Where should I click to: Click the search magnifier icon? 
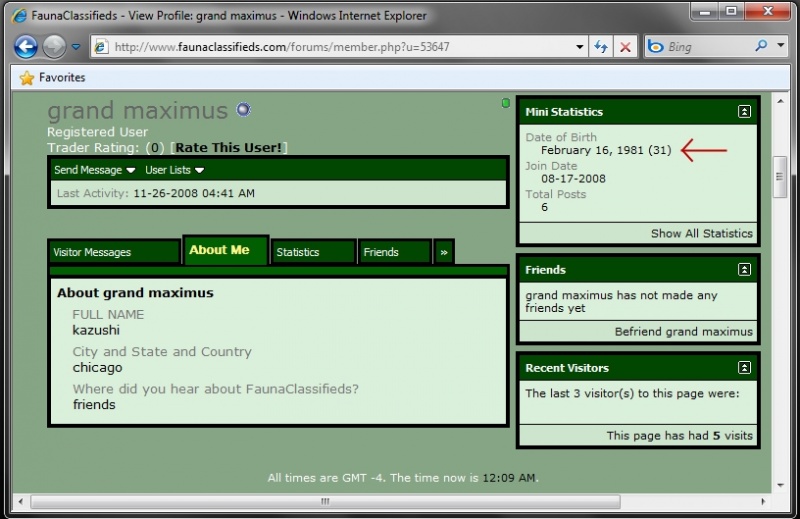click(x=761, y=46)
